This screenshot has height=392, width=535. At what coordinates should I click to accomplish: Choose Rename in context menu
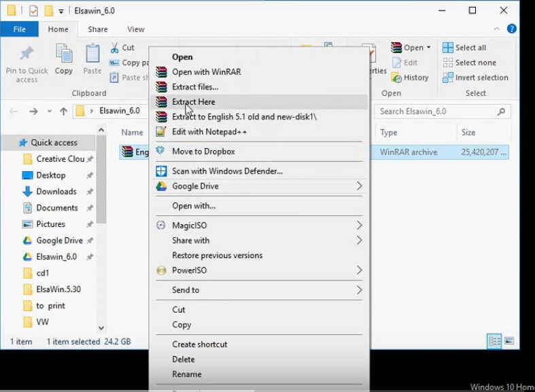coord(259,374)
